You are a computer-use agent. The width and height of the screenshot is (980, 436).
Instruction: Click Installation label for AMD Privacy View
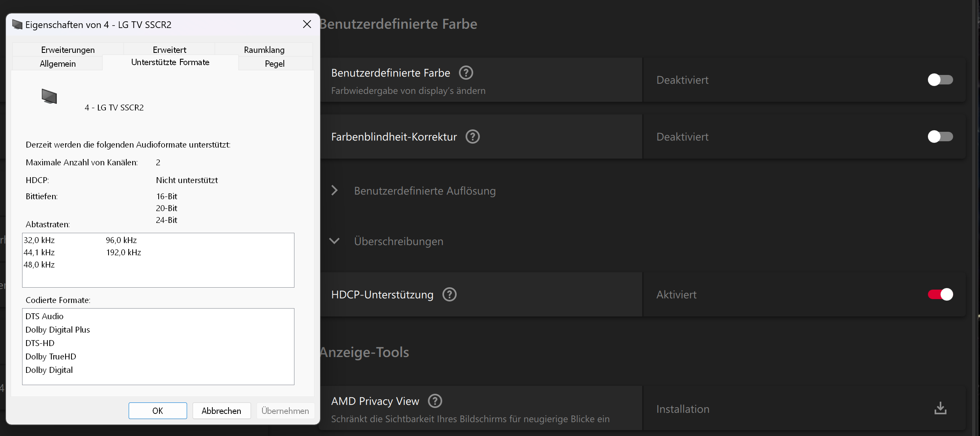683,409
